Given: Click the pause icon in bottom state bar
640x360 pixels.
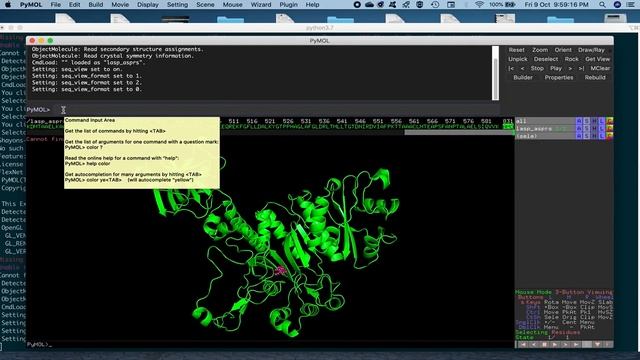Looking at the screenshot, I should 544,344.
